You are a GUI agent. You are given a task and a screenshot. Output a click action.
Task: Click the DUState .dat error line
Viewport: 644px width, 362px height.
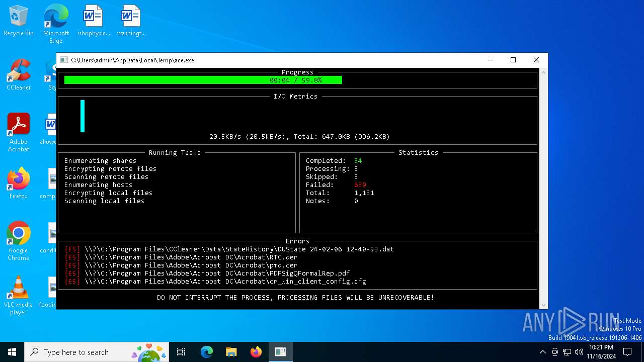(x=229, y=249)
